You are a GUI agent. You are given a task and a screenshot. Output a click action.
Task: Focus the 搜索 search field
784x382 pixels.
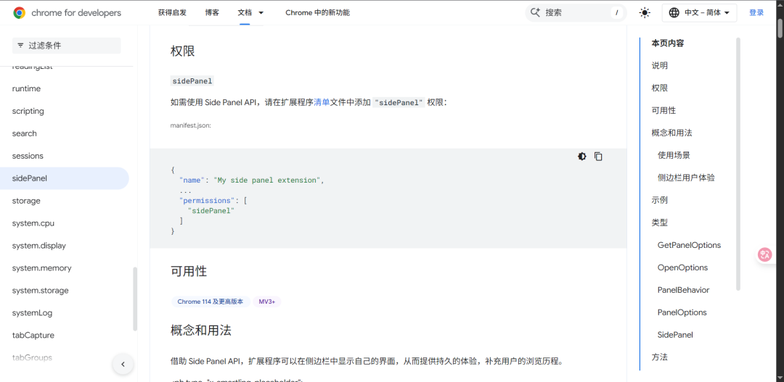coord(575,13)
